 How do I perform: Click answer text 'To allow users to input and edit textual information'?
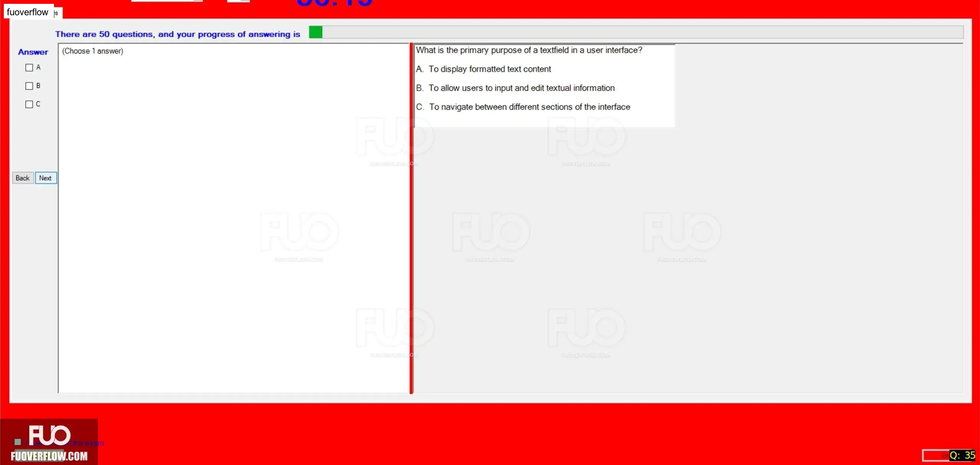(521, 88)
